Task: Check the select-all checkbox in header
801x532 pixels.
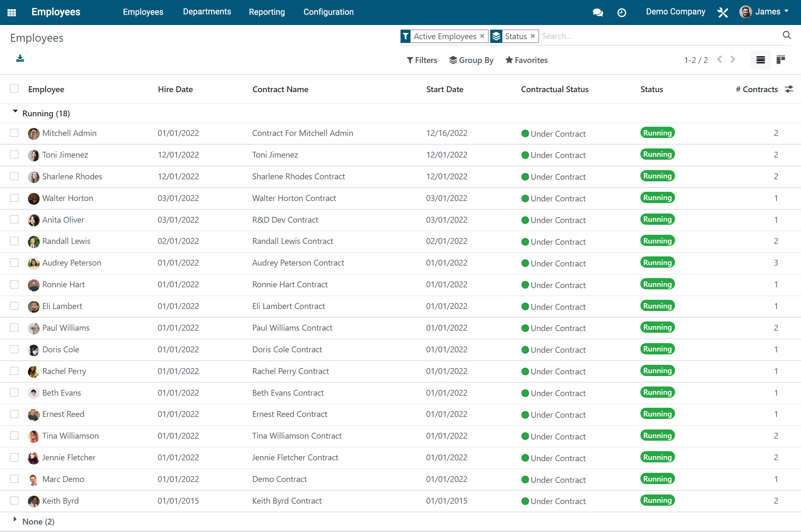Action: 15,88
